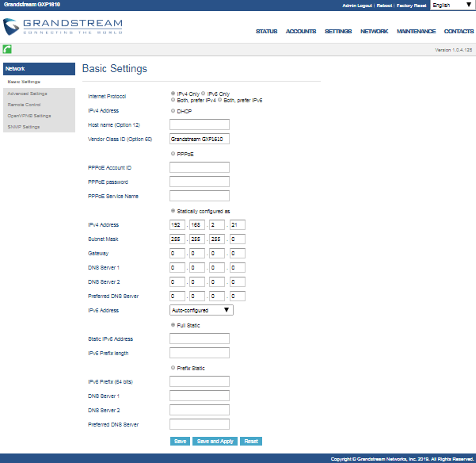This screenshot has height=463, width=476.
Task: Open the NETWORK menu
Action: [374, 31]
